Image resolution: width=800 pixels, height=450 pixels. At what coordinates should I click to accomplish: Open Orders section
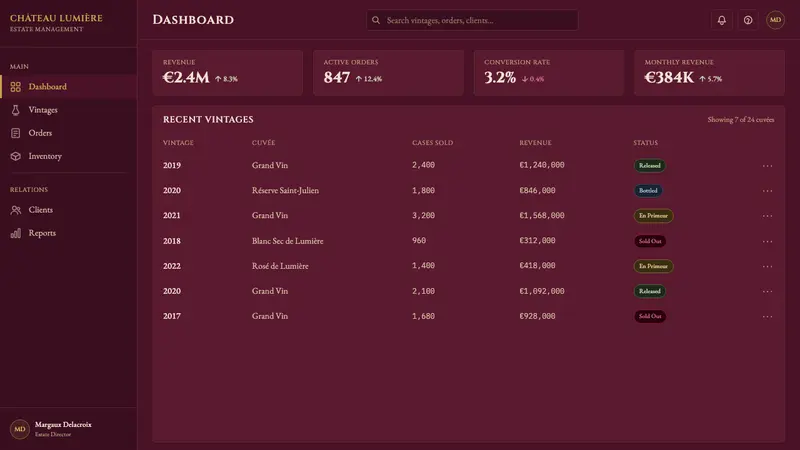[x=68, y=133]
